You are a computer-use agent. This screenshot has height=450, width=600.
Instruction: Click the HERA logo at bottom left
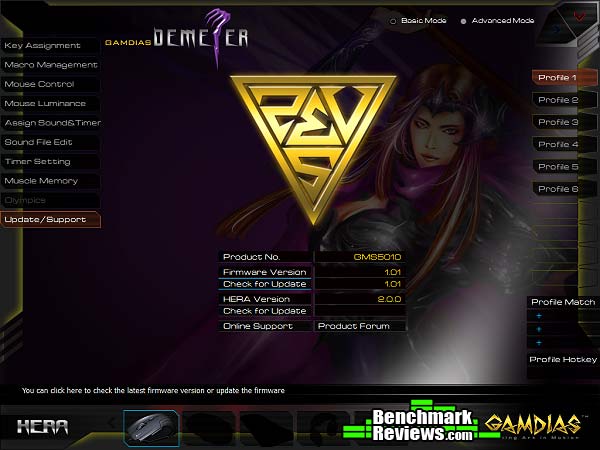[43, 427]
